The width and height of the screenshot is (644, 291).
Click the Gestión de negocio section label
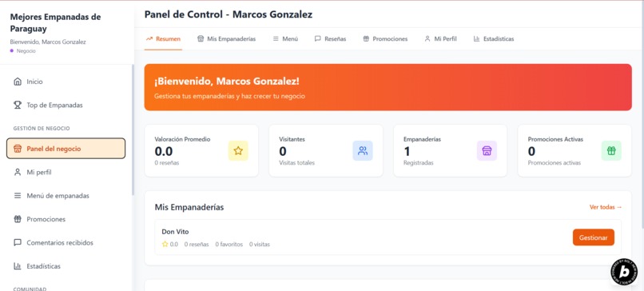click(42, 128)
